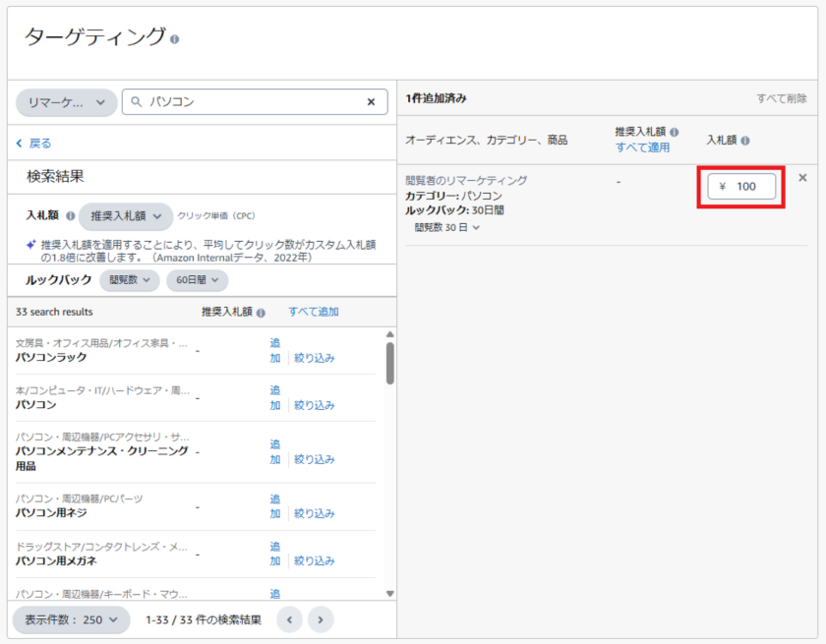Viewport: 826px width, 644px height.
Task: Click 絞り込み for パソコン用メガネ
Action: [x=314, y=560]
